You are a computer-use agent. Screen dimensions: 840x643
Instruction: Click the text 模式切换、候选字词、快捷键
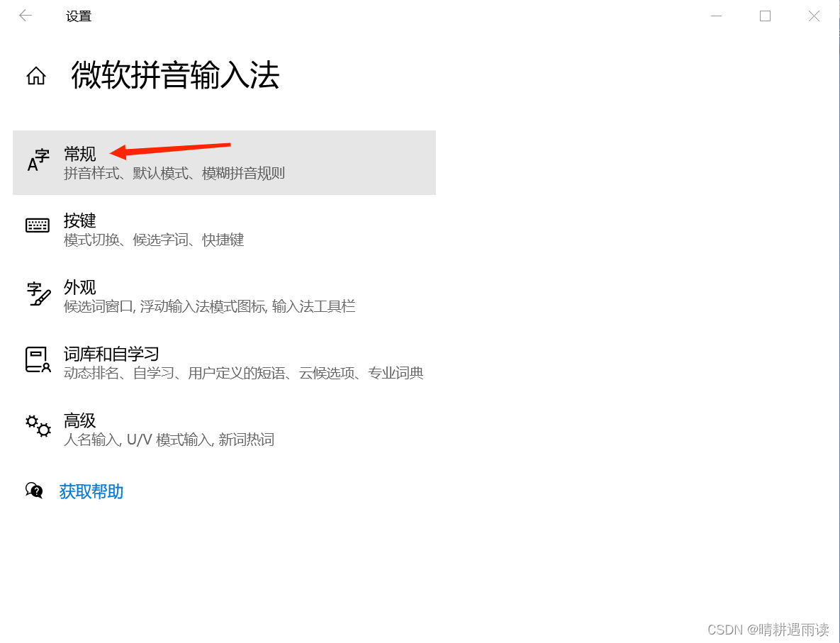(154, 240)
